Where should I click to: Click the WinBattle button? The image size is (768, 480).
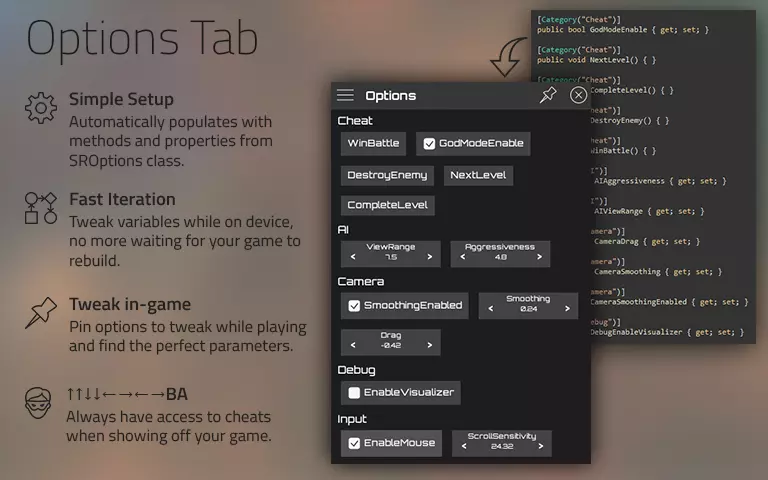pos(373,144)
